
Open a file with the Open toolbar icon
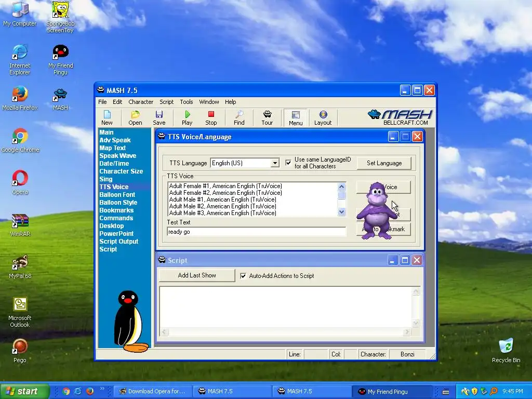pyautogui.click(x=135, y=118)
